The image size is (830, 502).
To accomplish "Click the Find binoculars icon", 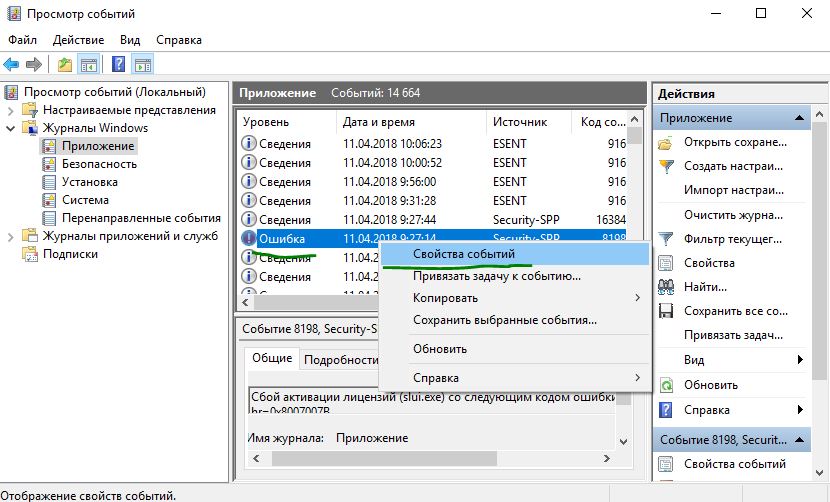I will click(x=666, y=287).
